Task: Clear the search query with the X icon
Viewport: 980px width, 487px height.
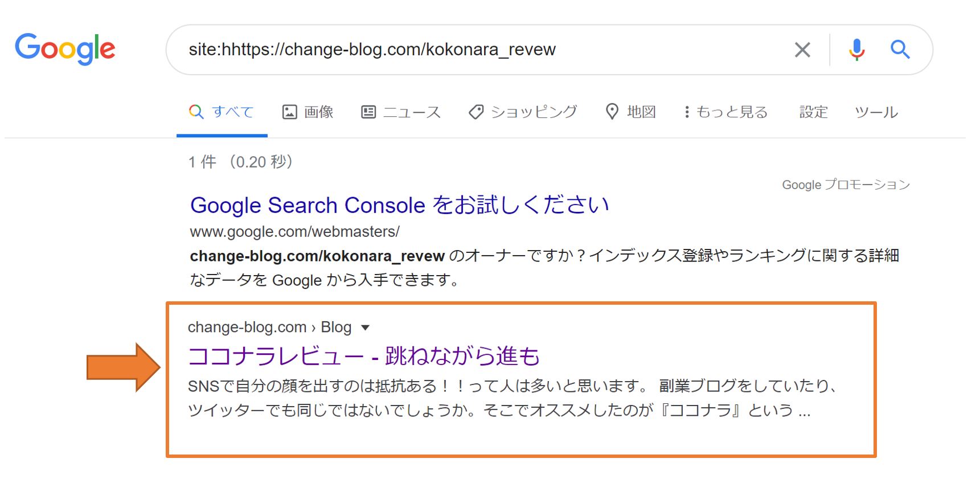Action: pos(802,50)
